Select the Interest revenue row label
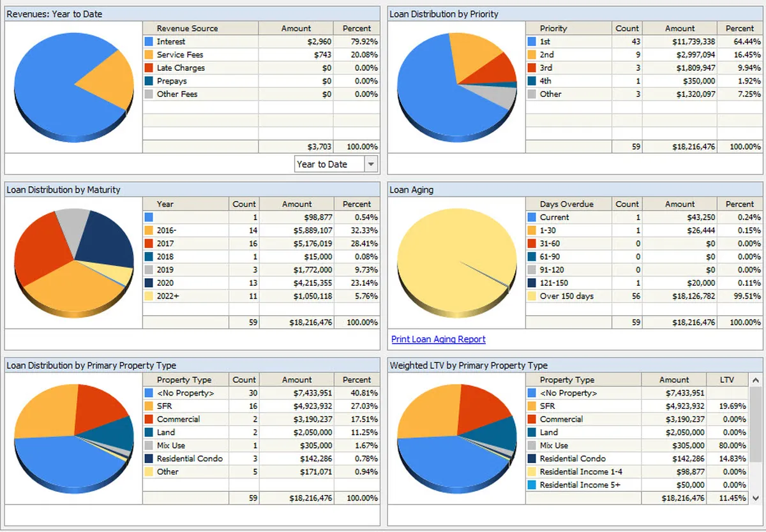The width and height of the screenshot is (766, 532). [x=171, y=41]
